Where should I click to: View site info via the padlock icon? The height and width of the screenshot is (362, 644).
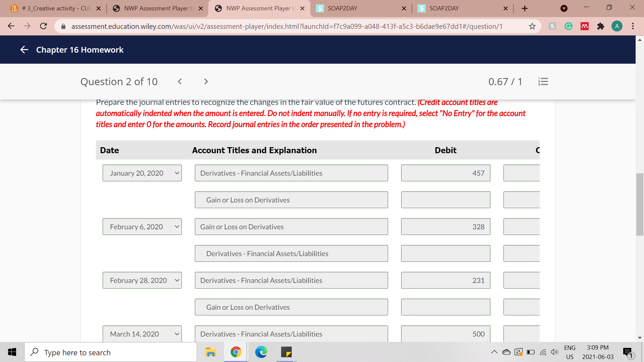point(63,26)
